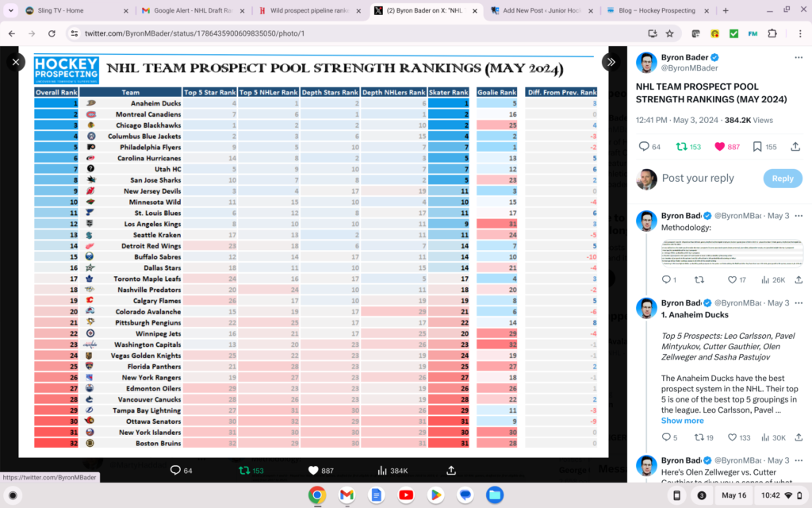Collapse the side panel with double chevron

pos(611,62)
